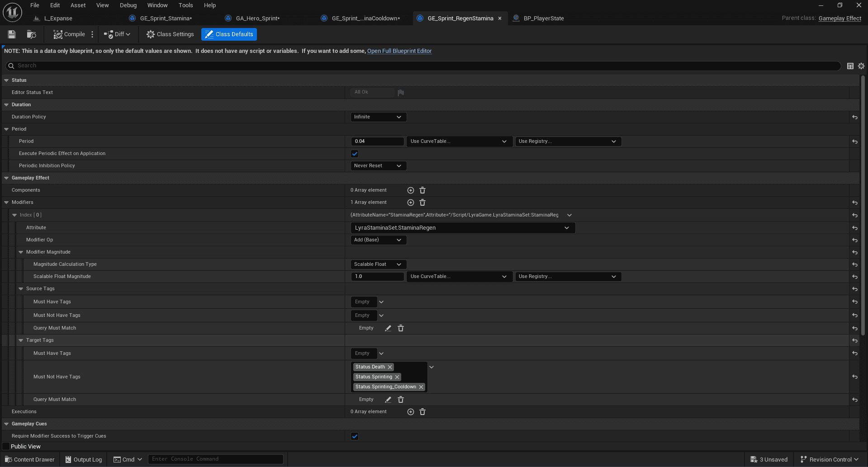This screenshot has width=868, height=467.
Task: Click the Editor Status Text flag icon
Action: pyautogui.click(x=401, y=92)
